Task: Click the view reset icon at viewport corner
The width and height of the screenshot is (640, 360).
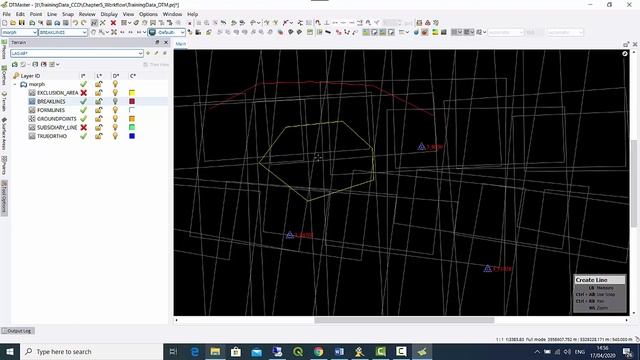Action: tap(624, 53)
